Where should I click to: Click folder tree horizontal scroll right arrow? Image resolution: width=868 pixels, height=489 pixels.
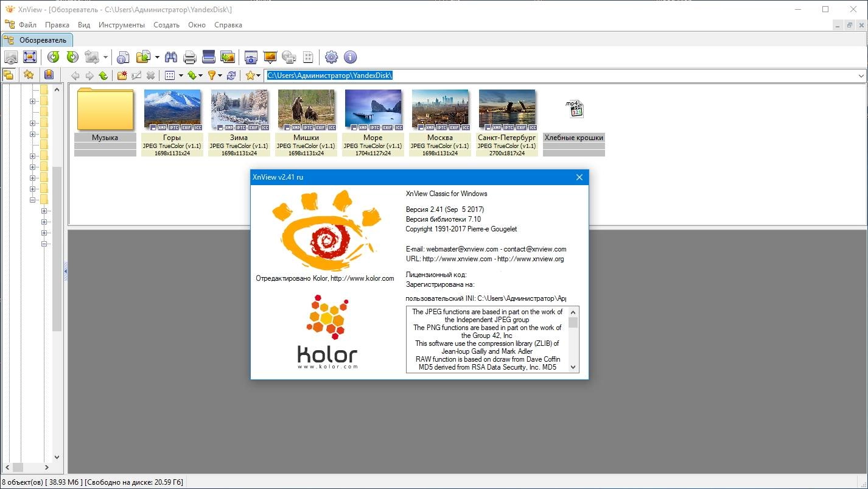[x=47, y=468]
